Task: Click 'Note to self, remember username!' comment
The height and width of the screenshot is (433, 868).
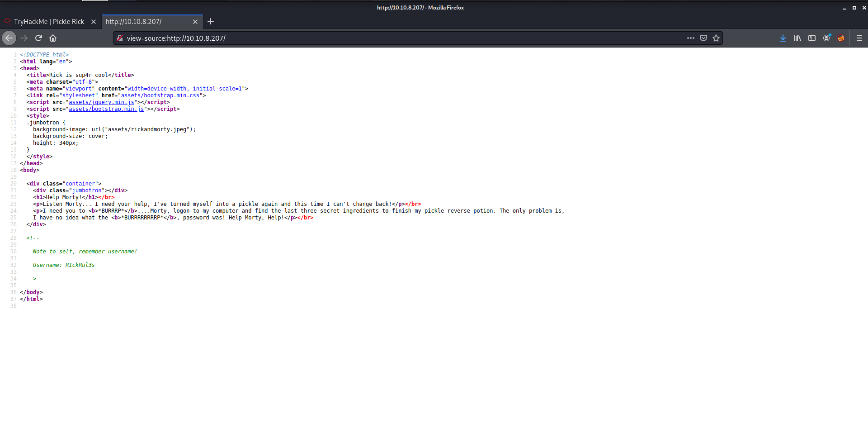Action: click(85, 252)
